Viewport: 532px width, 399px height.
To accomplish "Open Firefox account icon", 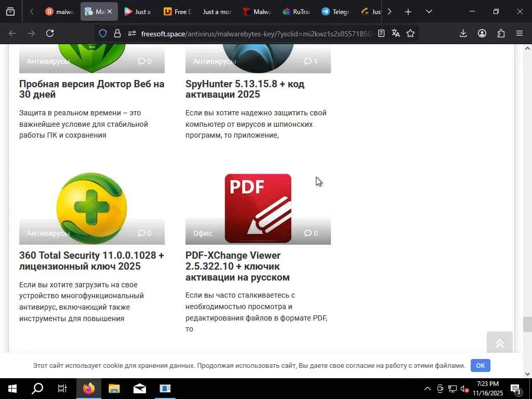I will pos(482,33).
